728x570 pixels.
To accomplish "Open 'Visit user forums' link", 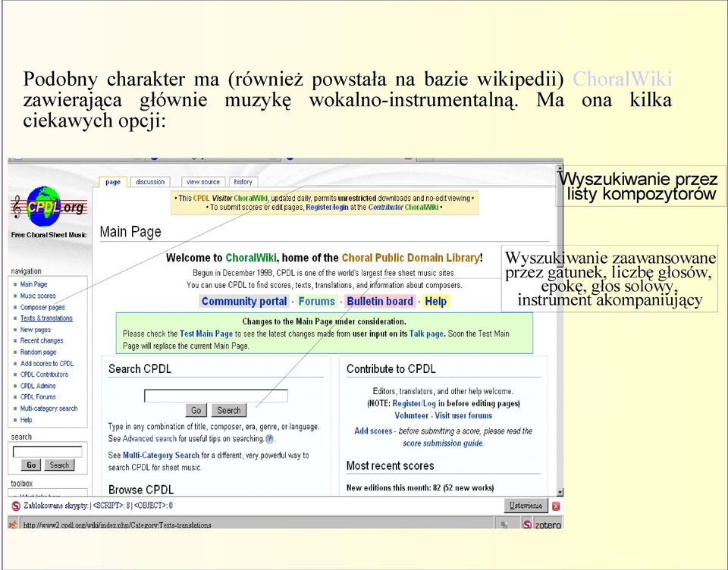I will click(x=463, y=415).
